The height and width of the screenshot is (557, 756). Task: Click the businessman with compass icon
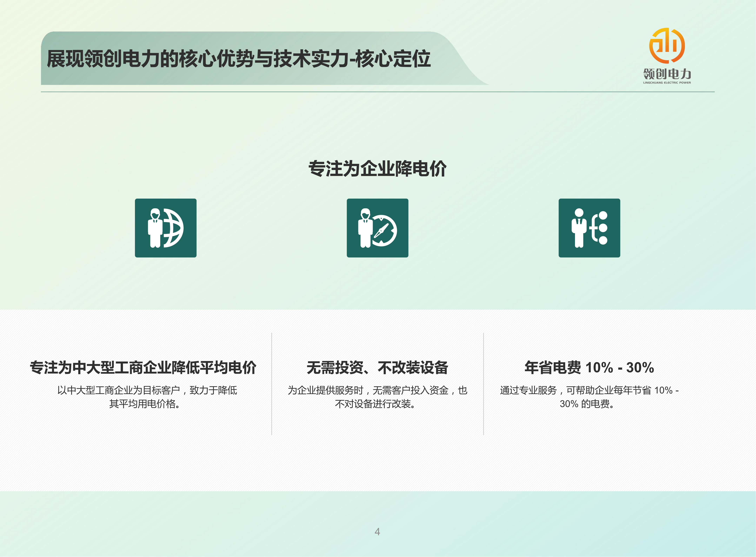pyautogui.click(x=377, y=228)
